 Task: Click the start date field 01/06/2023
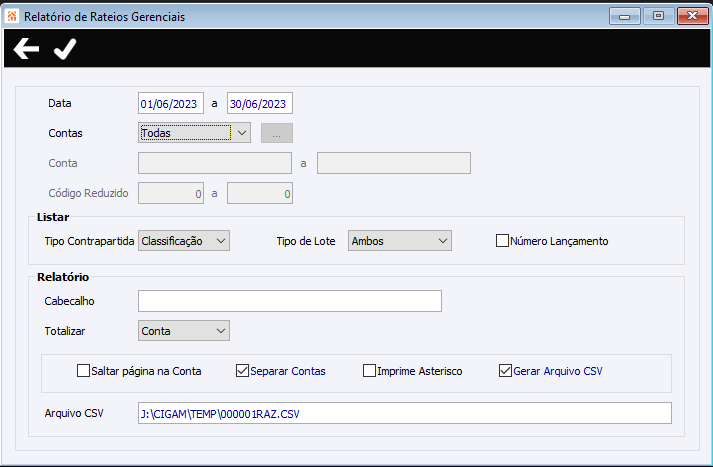pyautogui.click(x=171, y=103)
